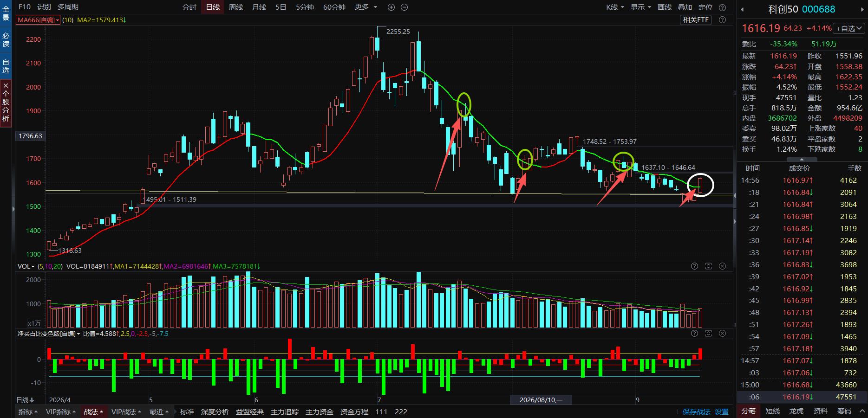Switch chart to 60分钟 period
868x418 pixels.
(x=334, y=7)
